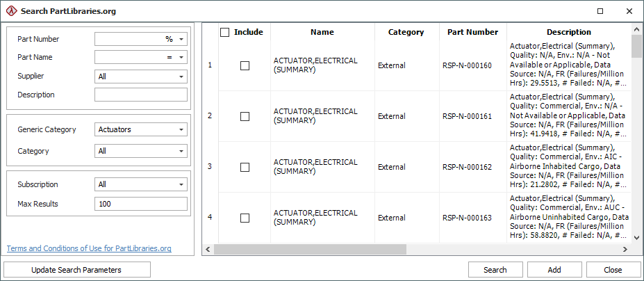Viewport: 644px width, 281px height.
Task: Close the dialog using the title bar X
Action: pyautogui.click(x=629, y=11)
